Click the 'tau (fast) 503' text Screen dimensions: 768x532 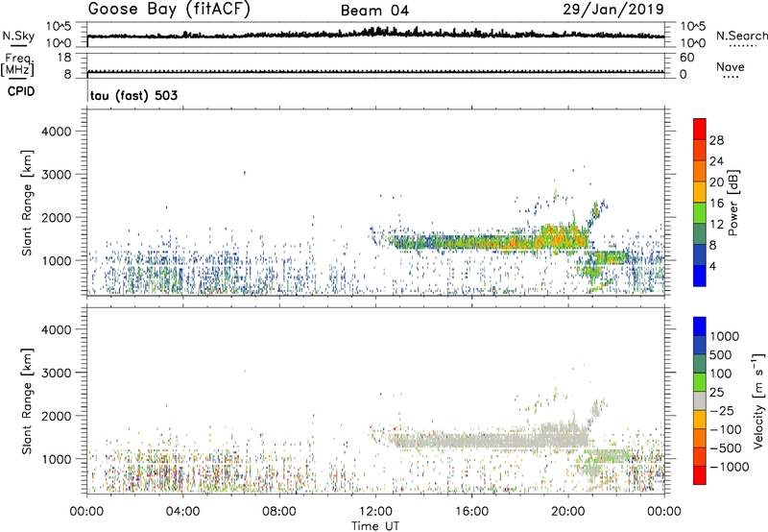[133, 95]
